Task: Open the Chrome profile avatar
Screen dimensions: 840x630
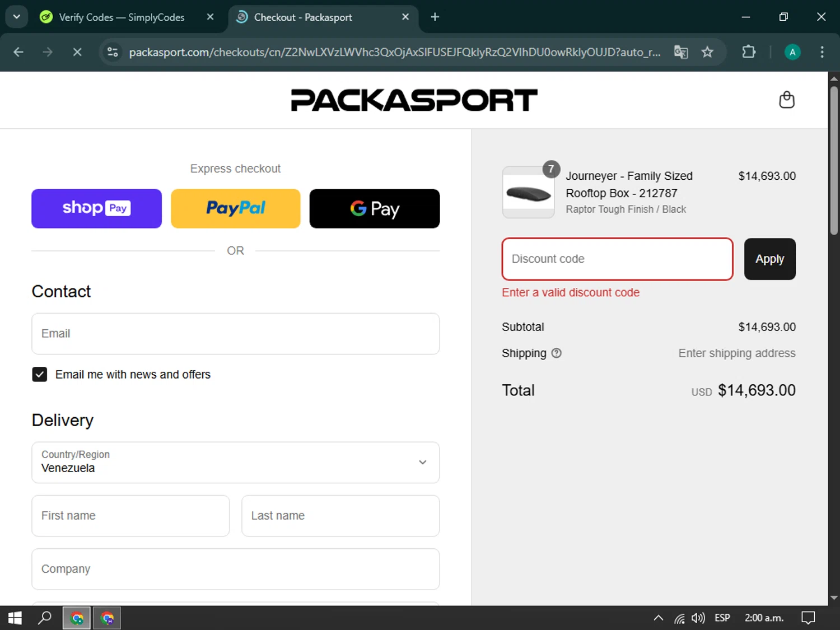Action: click(792, 52)
